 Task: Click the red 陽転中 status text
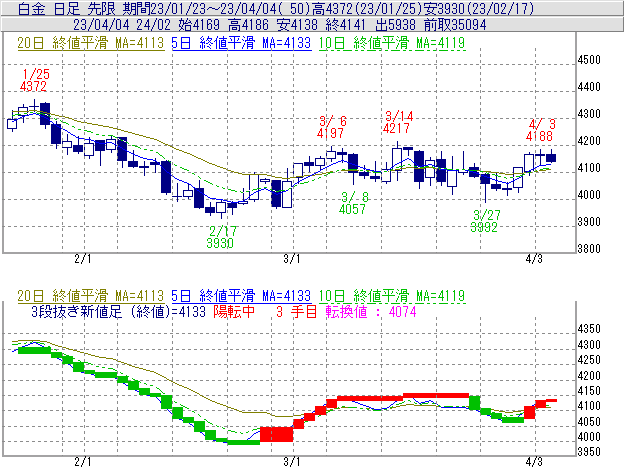tap(234, 311)
